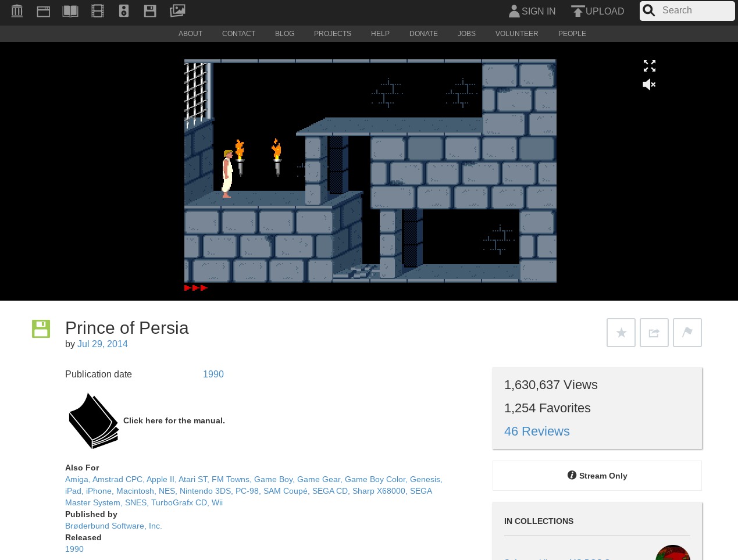Open the Images icon
Viewport: 738px width, 560px height.
[177, 10]
